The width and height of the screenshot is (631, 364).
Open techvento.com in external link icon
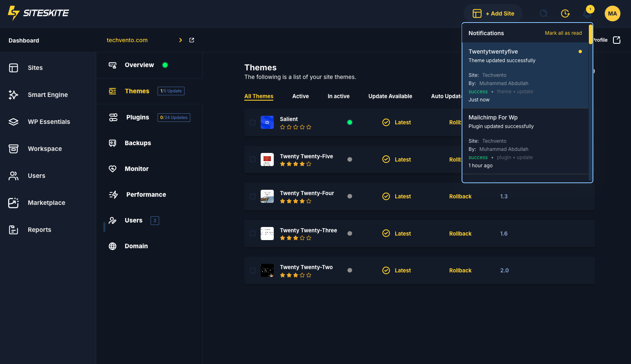point(192,40)
